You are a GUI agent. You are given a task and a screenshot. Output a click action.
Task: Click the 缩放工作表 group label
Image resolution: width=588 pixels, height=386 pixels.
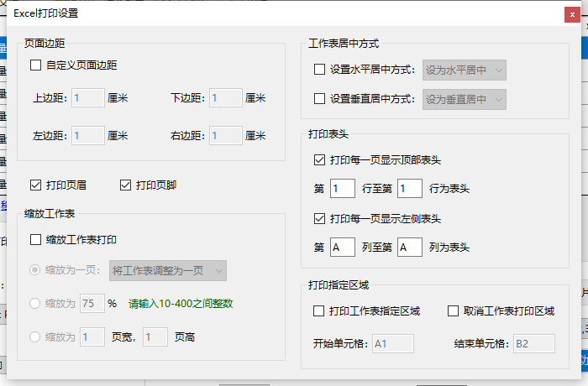click(x=50, y=214)
